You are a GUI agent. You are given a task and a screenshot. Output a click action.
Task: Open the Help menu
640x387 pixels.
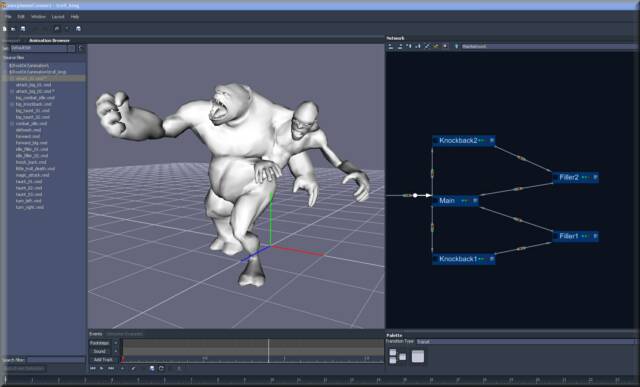pos(75,17)
